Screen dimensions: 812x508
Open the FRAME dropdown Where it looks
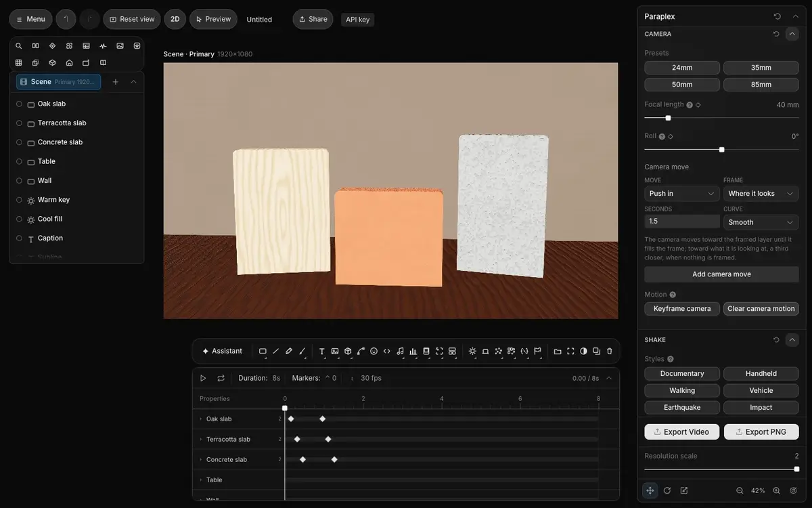point(761,194)
